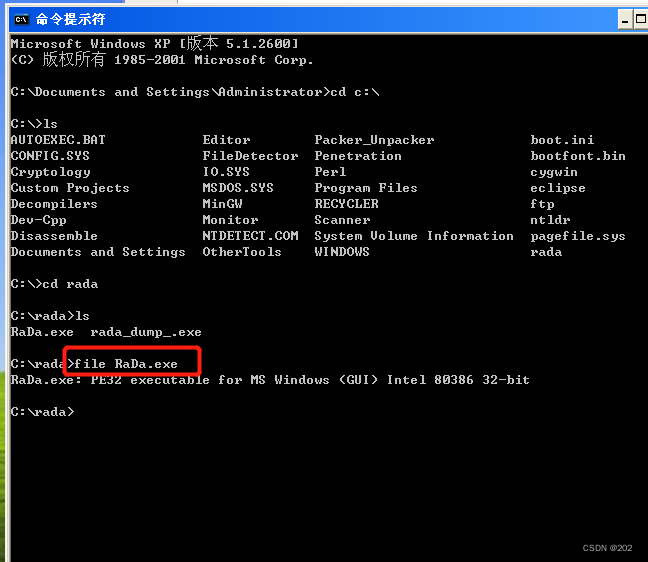Minimize the command prompt window
Viewport: 648px width, 562px height.
coord(625,20)
